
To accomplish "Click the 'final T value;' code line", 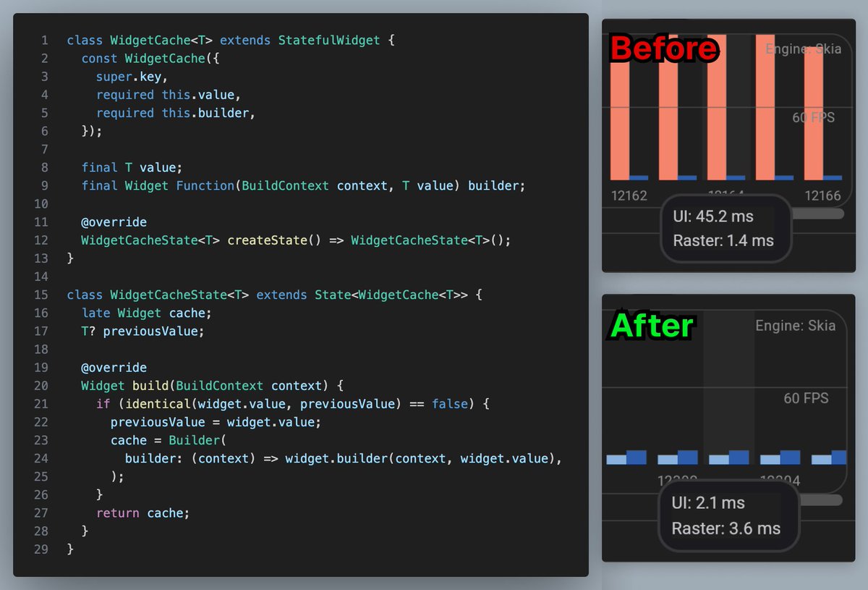I will [x=132, y=167].
